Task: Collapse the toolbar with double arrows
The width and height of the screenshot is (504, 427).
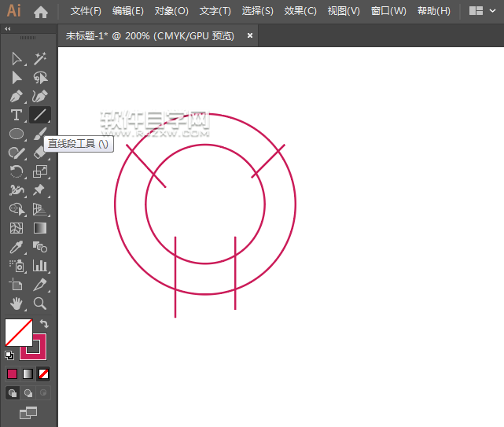Action: coord(9,29)
